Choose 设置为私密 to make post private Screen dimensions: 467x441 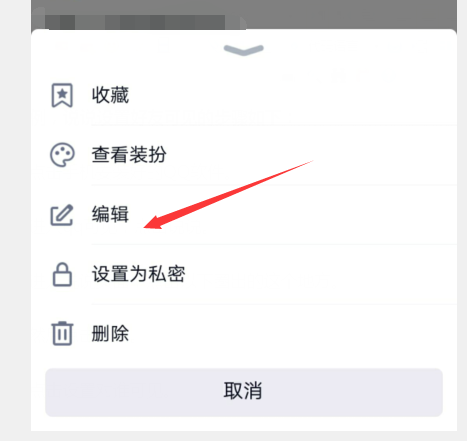(x=138, y=274)
